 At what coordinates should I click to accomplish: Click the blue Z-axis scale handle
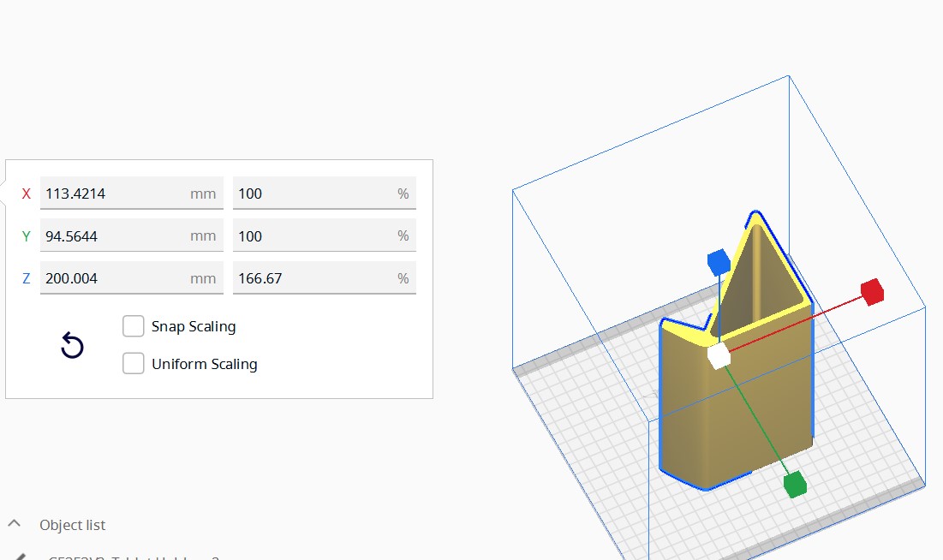click(718, 262)
